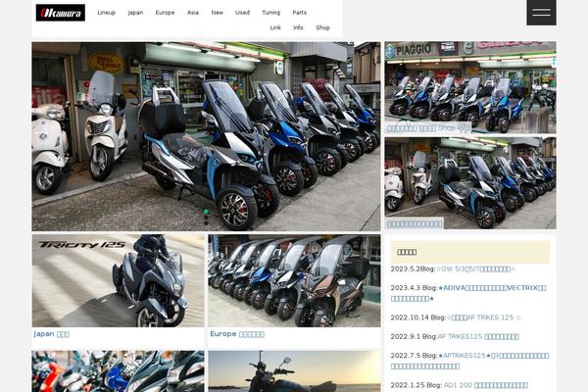The width and height of the screenshot is (588, 392).
Task: Open the Japan menu item
Action: (135, 13)
